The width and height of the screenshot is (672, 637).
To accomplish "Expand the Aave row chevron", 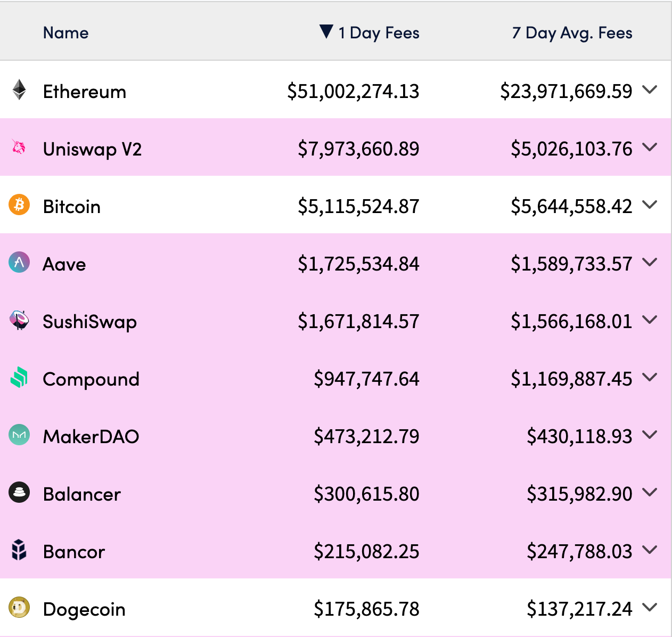I will [650, 262].
